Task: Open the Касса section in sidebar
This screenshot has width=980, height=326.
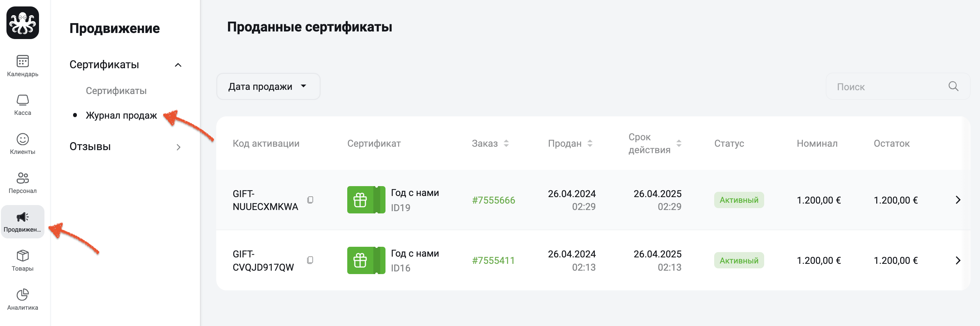Action: [22, 104]
